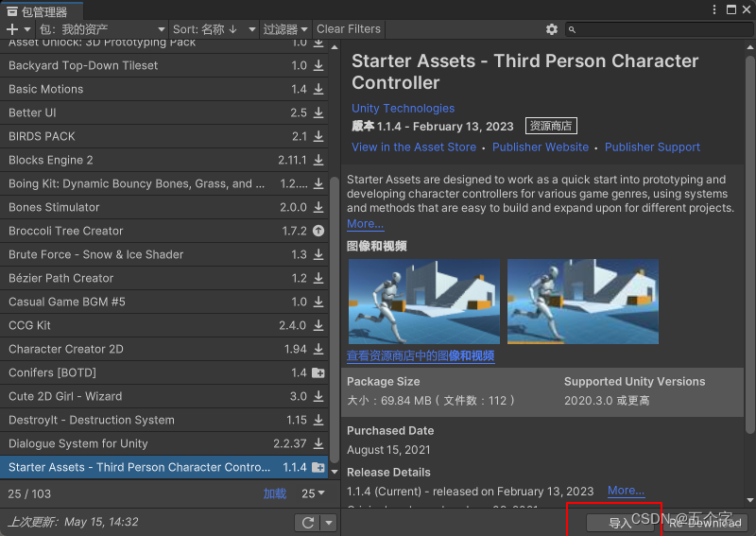Open second running character preview thumbnail

(583, 302)
